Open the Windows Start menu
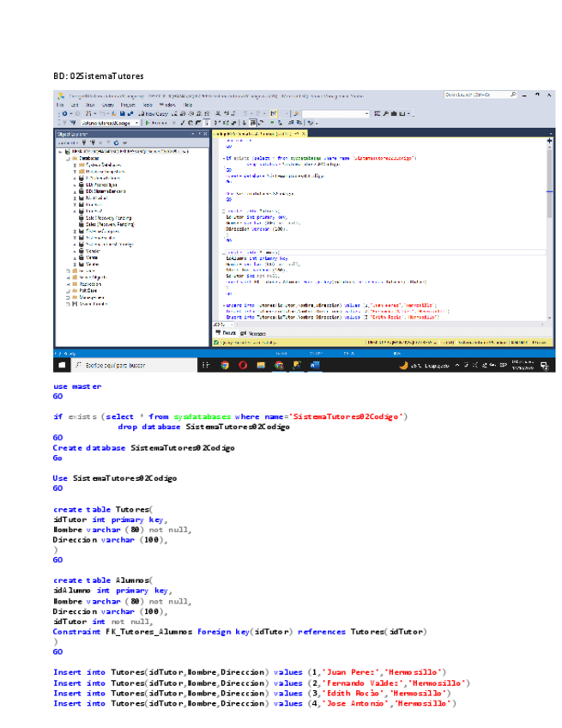The width and height of the screenshot is (562, 728). [62, 364]
